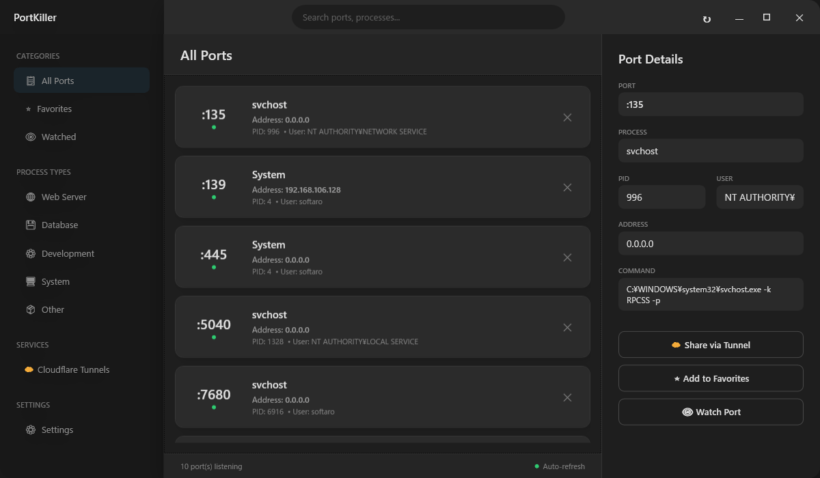Kill the svchost process on port 135
Screen dimensions: 820x478
click(567, 118)
